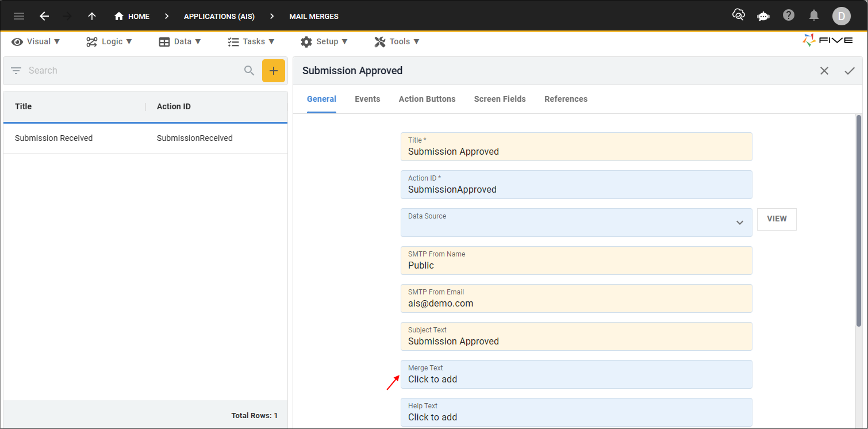Screen dimensions: 868x429
Task: Expand the Data Source dropdown
Action: [740, 223]
